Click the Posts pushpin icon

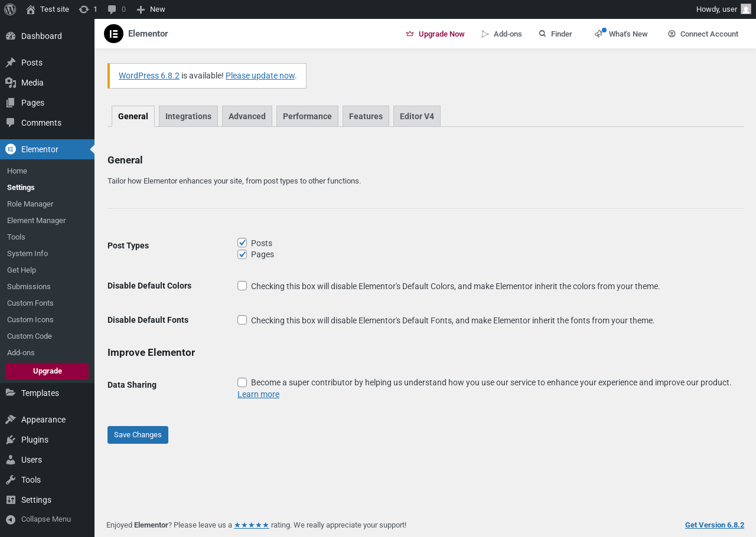pos(11,63)
